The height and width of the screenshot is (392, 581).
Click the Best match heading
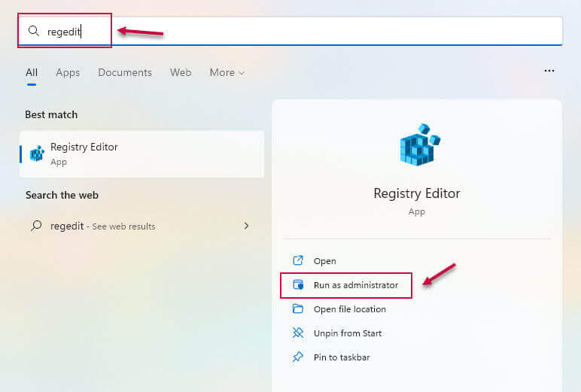coord(51,114)
